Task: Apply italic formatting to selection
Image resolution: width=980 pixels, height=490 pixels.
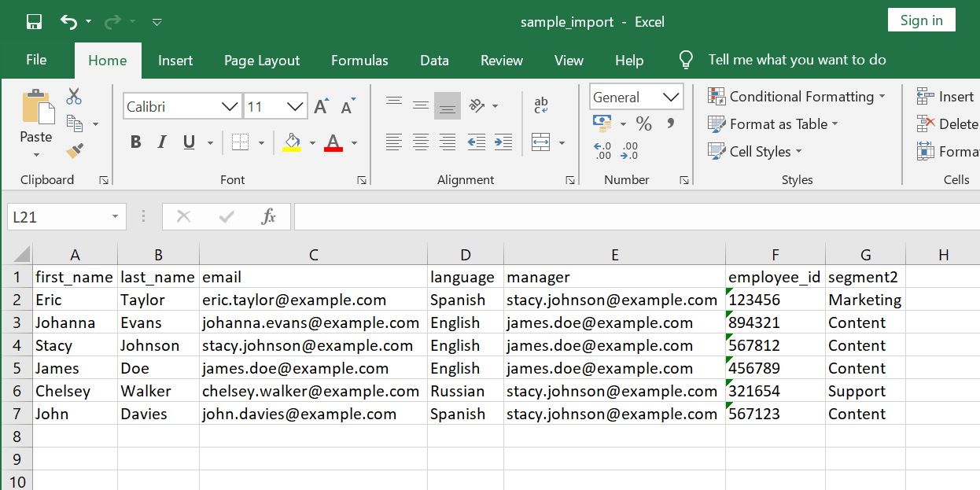Action: (x=163, y=142)
